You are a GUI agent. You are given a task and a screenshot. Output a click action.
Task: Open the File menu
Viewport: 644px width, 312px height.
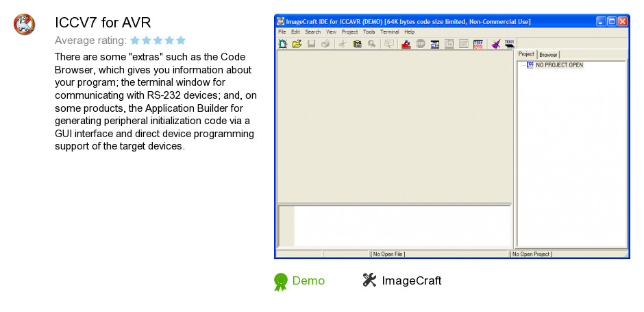tap(282, 32)
